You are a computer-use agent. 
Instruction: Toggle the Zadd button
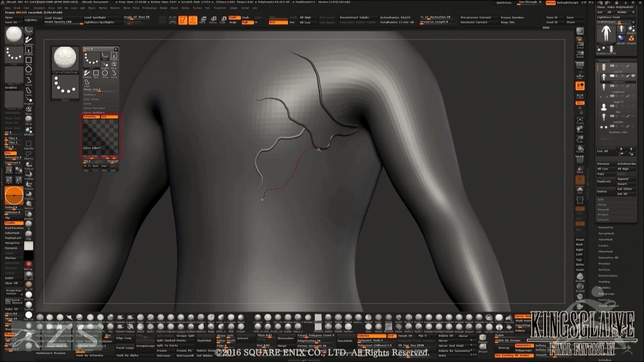click(x=234, y=18)
